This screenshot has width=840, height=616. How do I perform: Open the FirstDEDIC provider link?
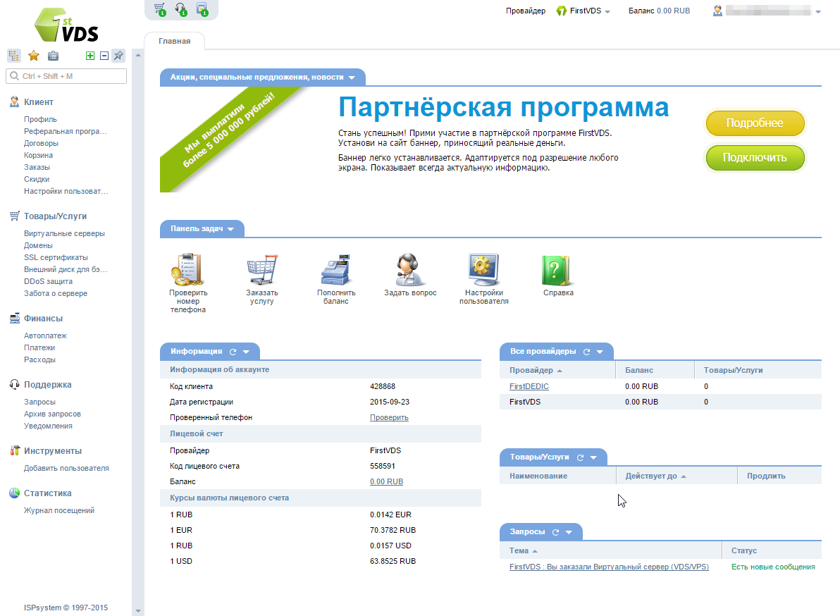point(529,386)
